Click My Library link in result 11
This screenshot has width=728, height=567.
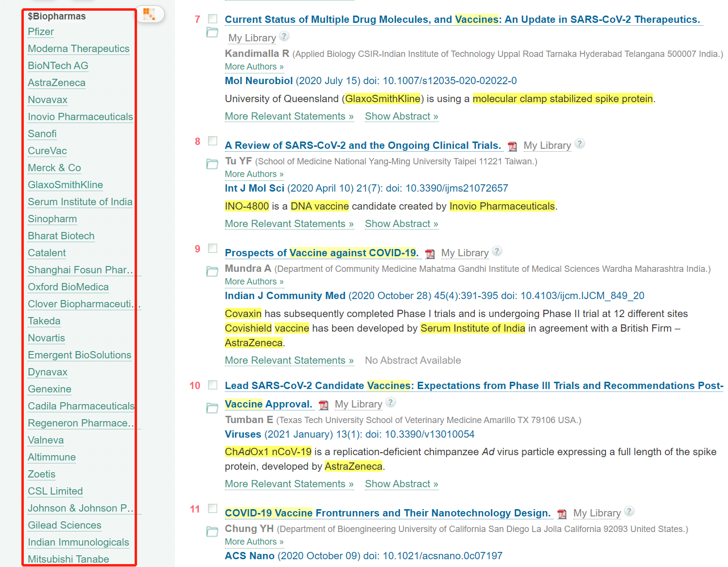pos(597,513)
